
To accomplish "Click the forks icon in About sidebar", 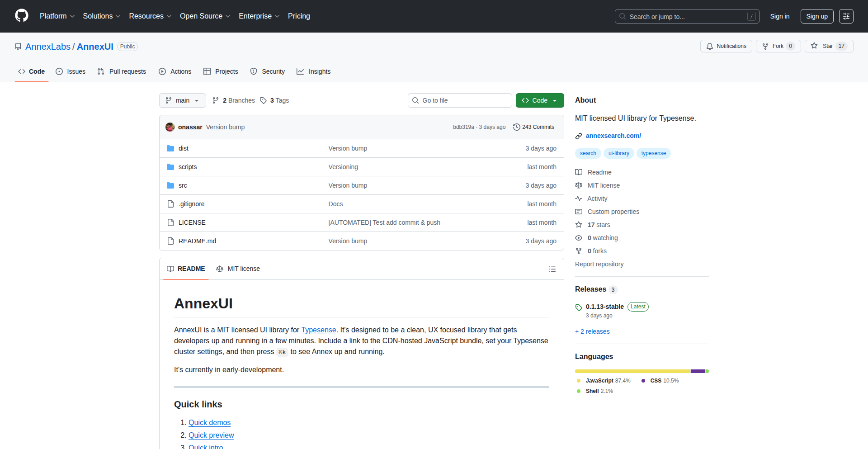I will (579, 251).
